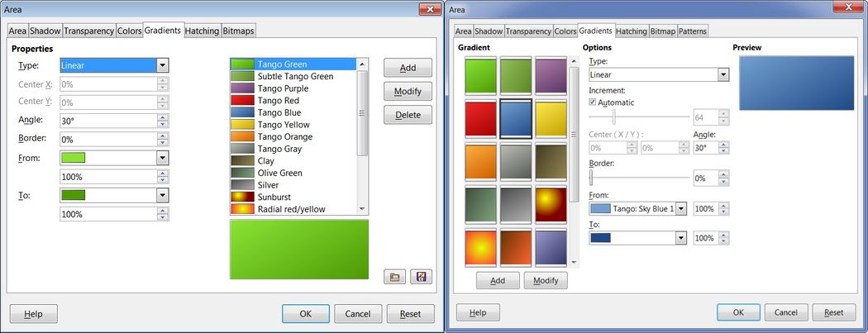The image size is (868, 333).
Task: Select Tango Purple in the gradient list
Action: [283, 88]
